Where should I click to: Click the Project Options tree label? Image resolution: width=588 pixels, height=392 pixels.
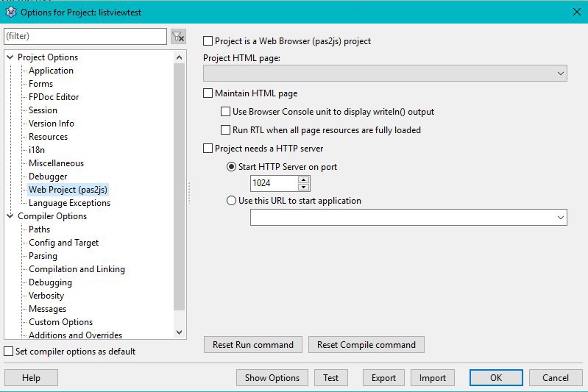pos(48,57)
